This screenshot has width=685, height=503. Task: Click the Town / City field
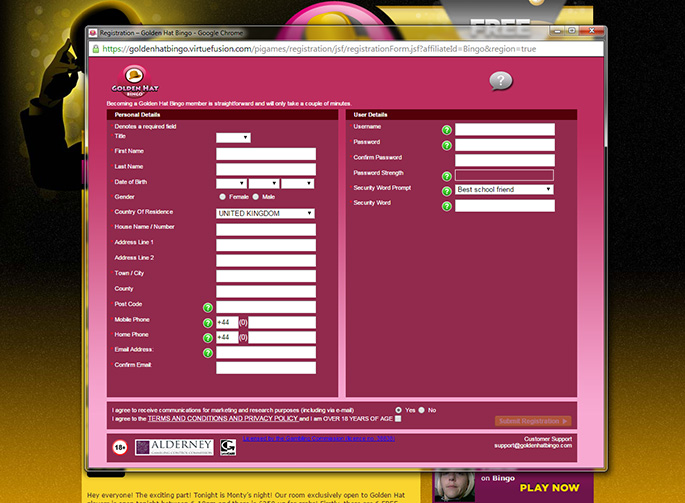(266, 276)
